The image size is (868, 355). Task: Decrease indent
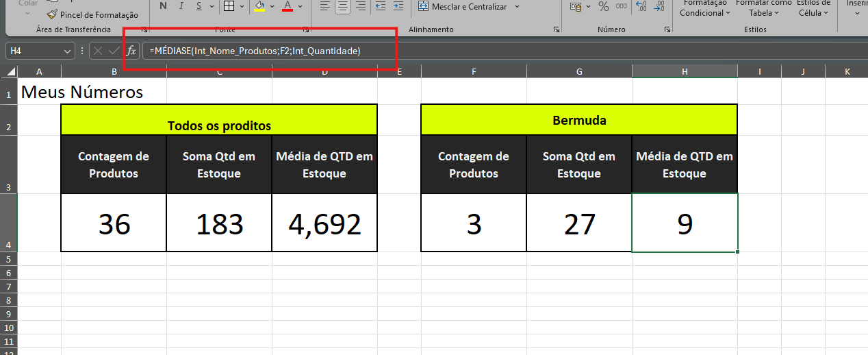point(380,6)
